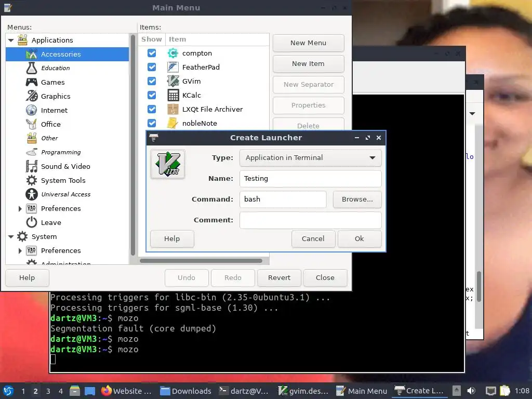Switch to the dartz@V... terminal taskbar entry
This screenshot has height=399, width=532.
click(244, 391)
